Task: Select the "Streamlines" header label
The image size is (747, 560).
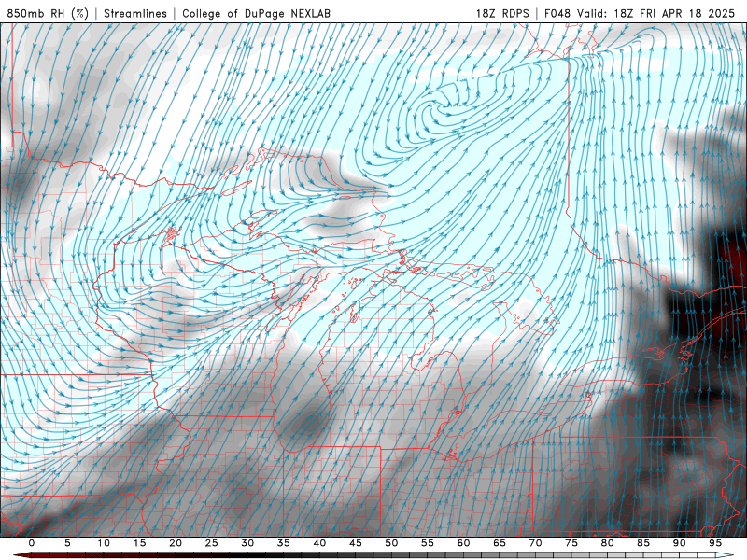Action: (x=135, y=13)
